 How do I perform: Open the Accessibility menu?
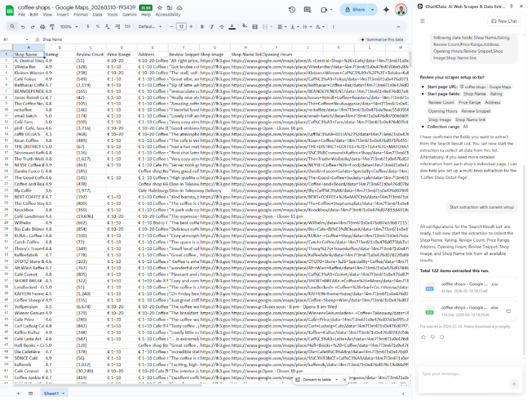(x=168, y=15)
